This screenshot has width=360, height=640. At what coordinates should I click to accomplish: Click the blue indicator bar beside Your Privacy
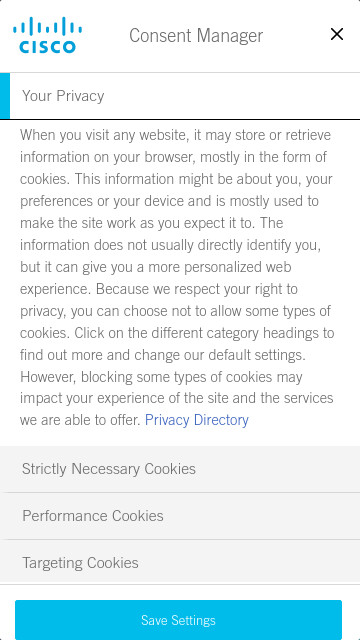pyautogui.click(x=5, y=96)
